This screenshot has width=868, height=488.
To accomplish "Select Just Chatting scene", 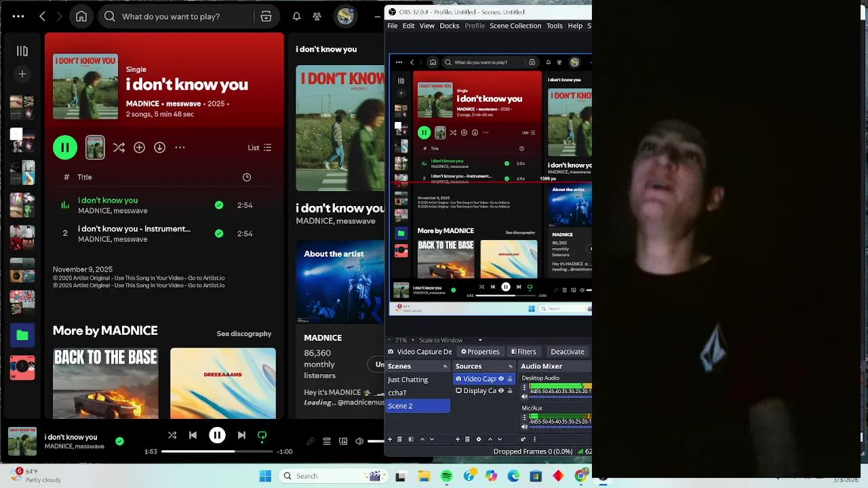I will [x=418, y=380].
